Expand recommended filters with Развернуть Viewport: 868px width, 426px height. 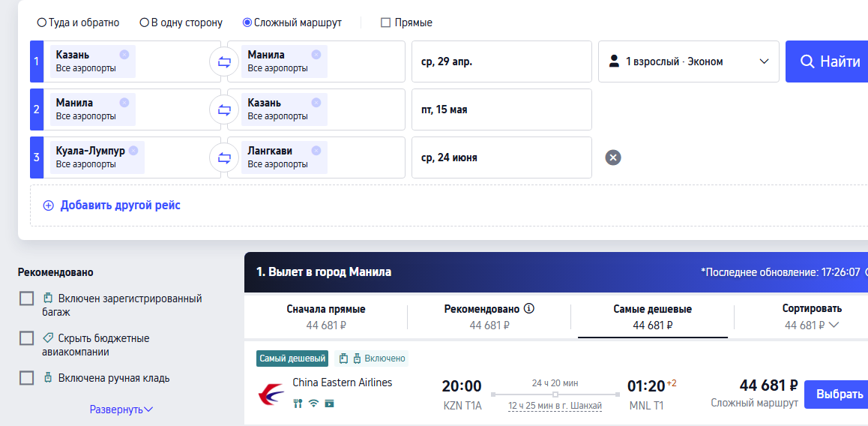pos(121,409)
